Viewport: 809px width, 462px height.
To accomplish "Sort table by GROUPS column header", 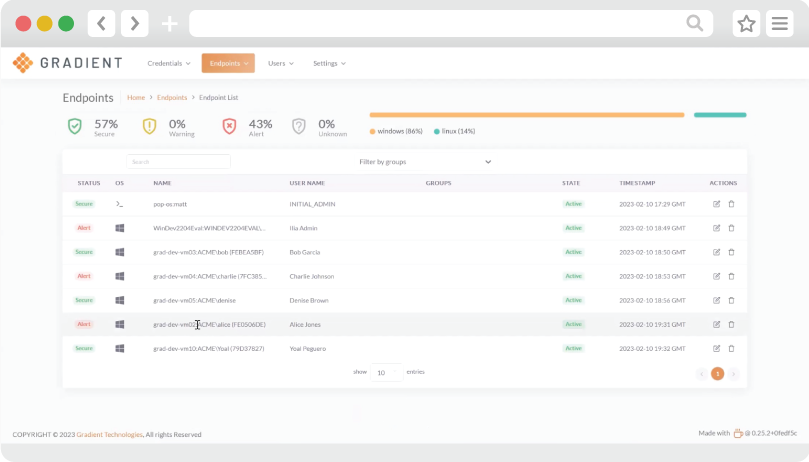I will (439, 183).
